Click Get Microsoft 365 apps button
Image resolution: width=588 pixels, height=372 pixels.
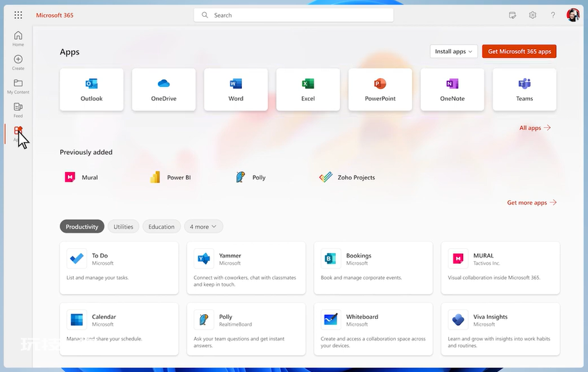pos(519,51)
